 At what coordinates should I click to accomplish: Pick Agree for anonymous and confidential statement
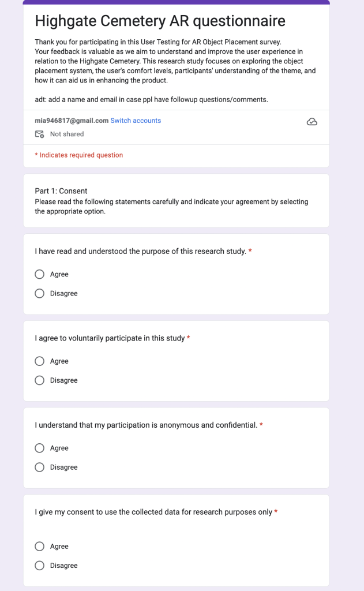pos(40,448)
